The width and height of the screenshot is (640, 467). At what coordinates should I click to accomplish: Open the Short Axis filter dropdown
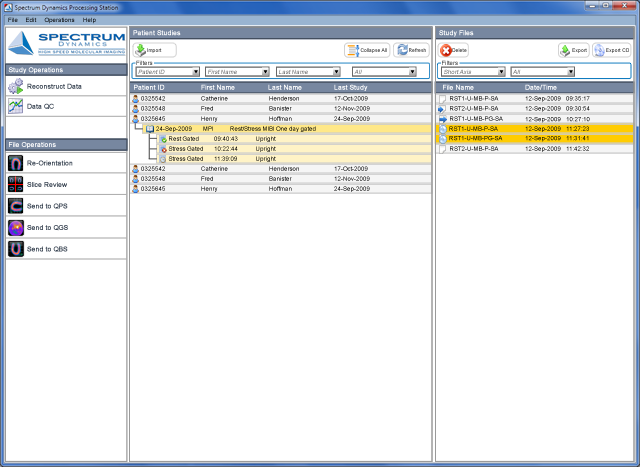tap(473, 72)
